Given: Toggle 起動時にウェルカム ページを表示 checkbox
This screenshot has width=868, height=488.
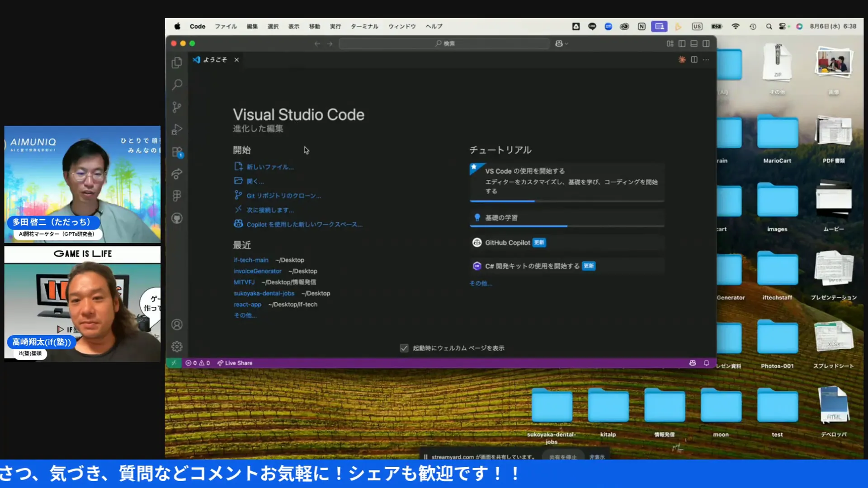Looking at the screenshot, I should tap(404, 348).
